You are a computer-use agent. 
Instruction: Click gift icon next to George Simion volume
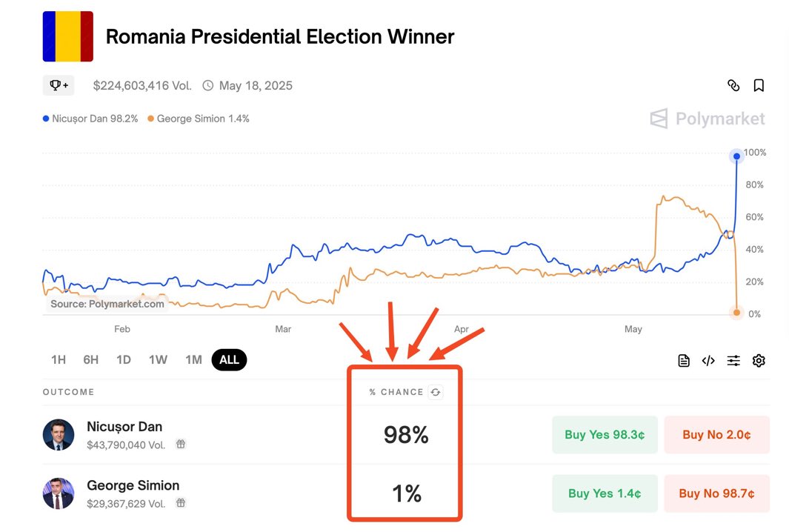pyautogui.click(x=181, y=503)
